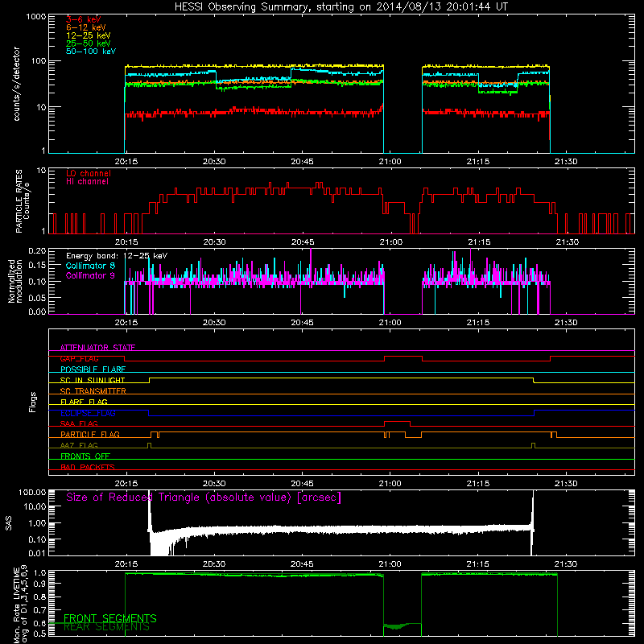Click the Collimator 8 legend label
This screenshot has width=644, height=644.
pos(90,266)
